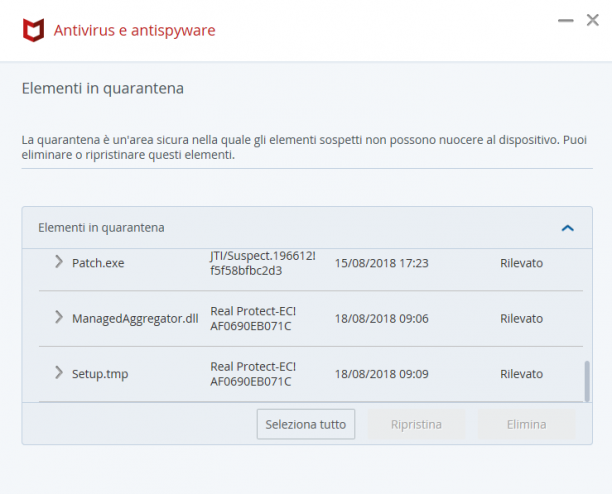Expand the Setup.tmp row details
Viewport: 612px width, 494px height.
59,372
